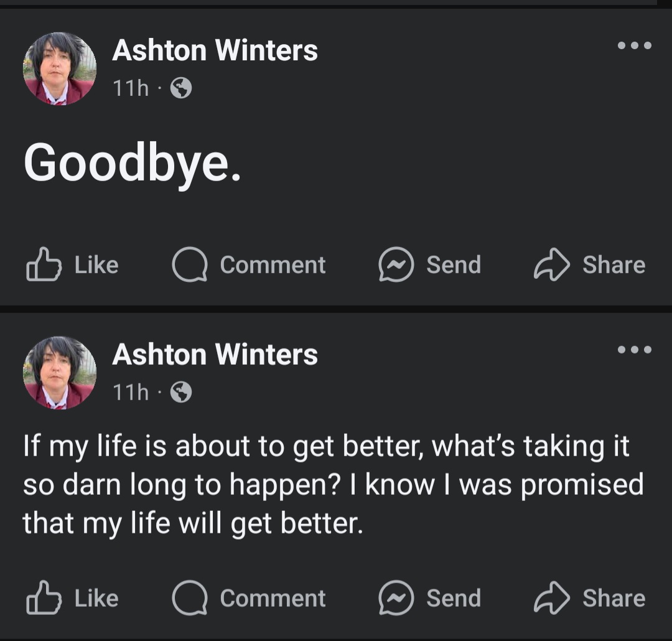Image resolution: width=672 pixels, height=641 pixels.
Task: Click share arrow icon on "Goodbye." post
Action: [x=551, y=265]
